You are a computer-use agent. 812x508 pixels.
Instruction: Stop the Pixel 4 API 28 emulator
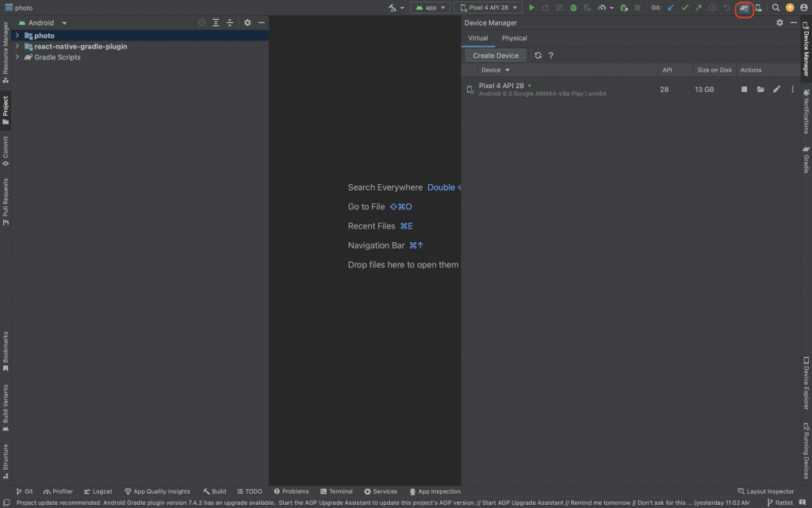tap(744, 89)
